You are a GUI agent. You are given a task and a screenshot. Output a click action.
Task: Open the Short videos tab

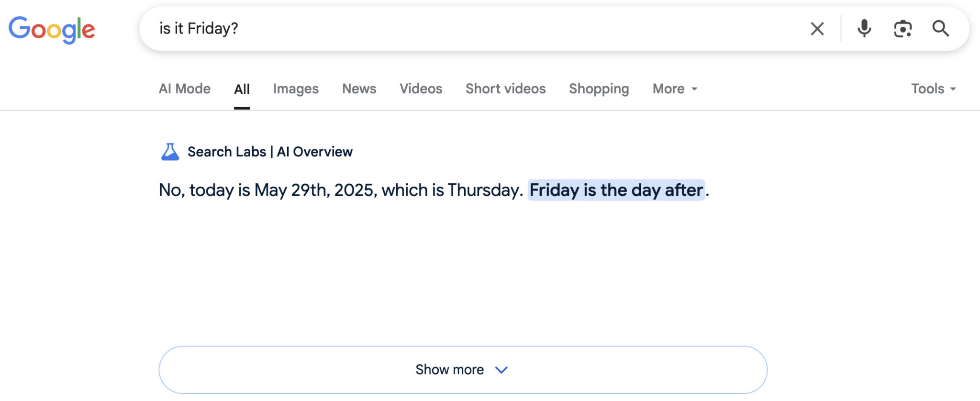click(x=506, y=89)
